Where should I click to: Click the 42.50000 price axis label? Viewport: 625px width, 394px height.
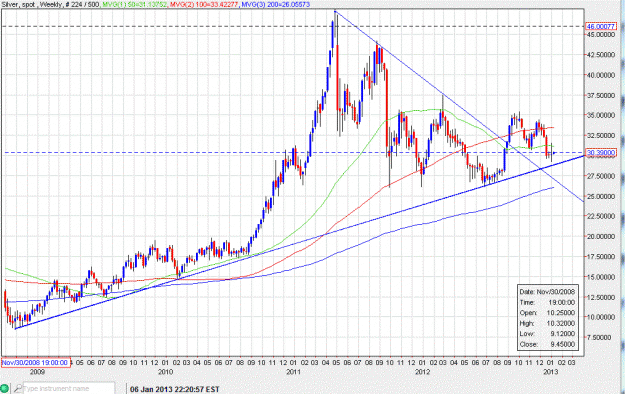click(x=601, y=55)
